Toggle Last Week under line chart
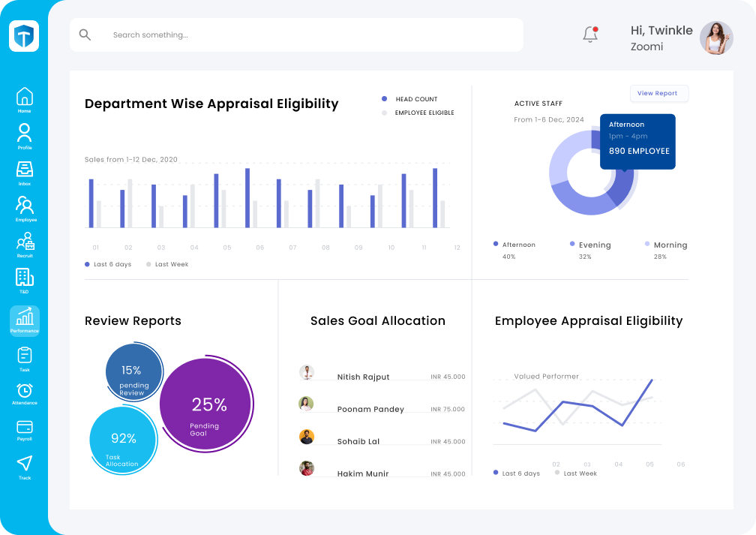Viewport: 756px width, 535px height. click(x=576, y=473)
